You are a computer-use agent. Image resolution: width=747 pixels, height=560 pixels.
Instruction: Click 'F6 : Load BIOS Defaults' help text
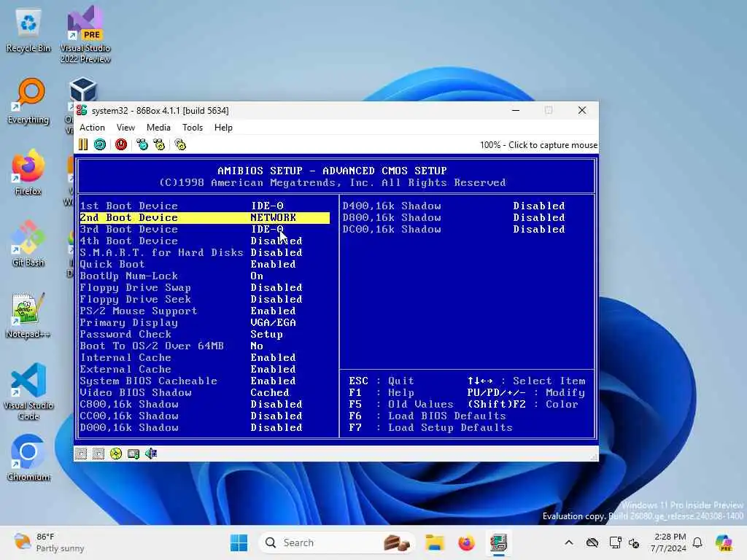tap(427, 416)
